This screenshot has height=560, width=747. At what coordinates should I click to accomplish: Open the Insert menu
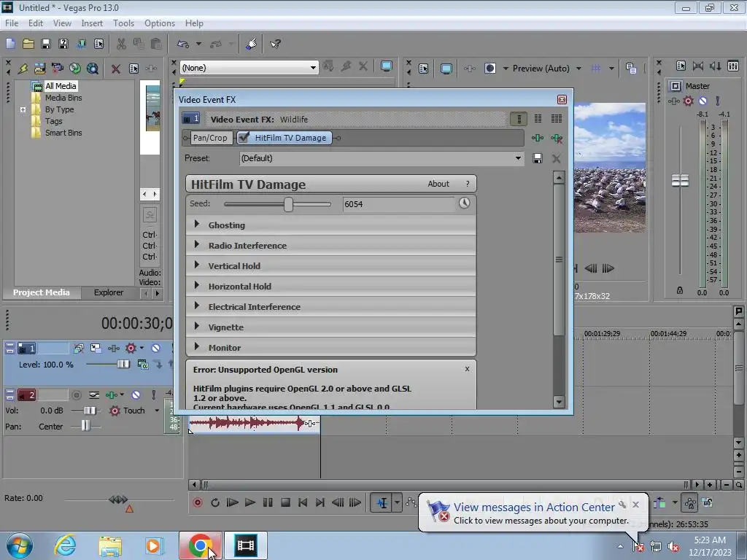click(92, 23)
